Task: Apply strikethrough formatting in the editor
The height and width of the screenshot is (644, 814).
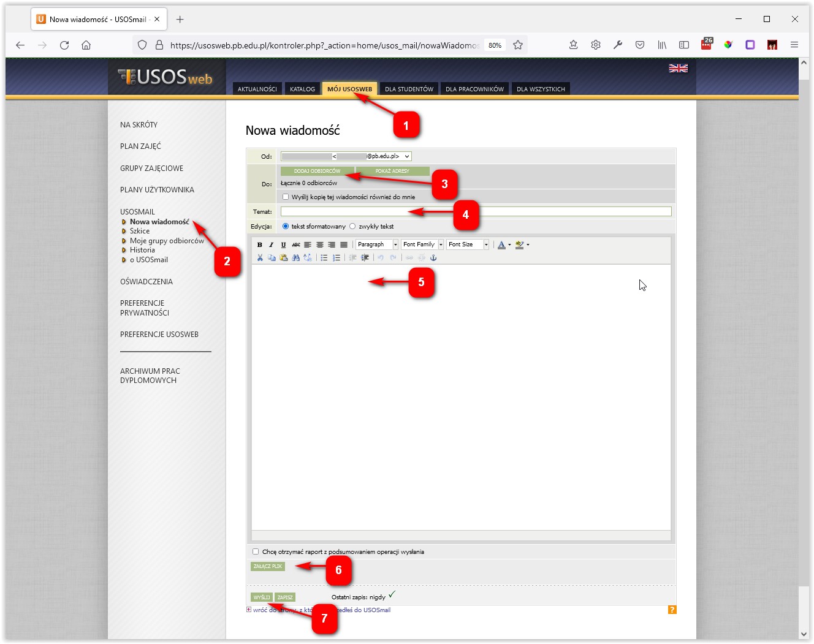Action: pos(296,244)
